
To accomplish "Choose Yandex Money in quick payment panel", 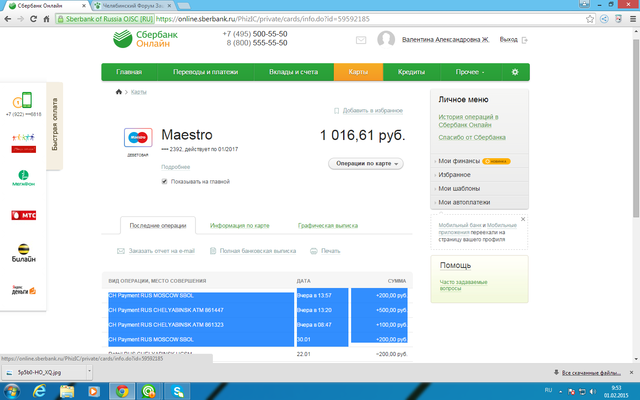I will coord(23,290).
